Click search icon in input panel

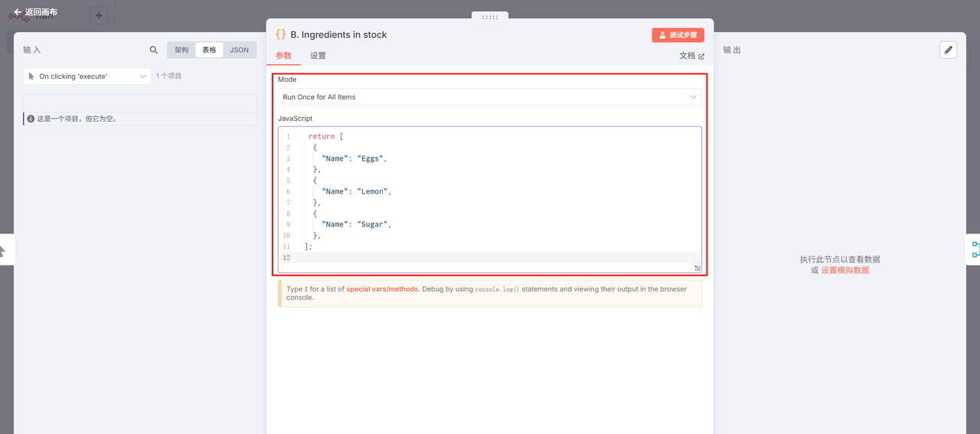coord(154,50)
